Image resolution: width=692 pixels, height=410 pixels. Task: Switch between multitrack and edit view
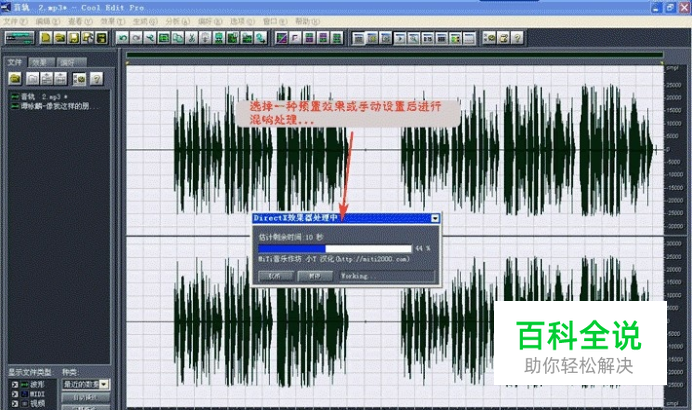[19, 38]
